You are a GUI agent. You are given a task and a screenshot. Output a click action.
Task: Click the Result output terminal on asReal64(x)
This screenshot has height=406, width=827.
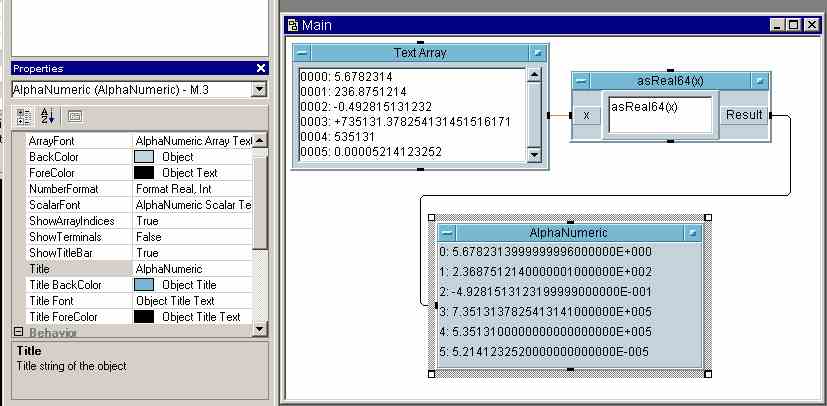[x=744, y=115]
